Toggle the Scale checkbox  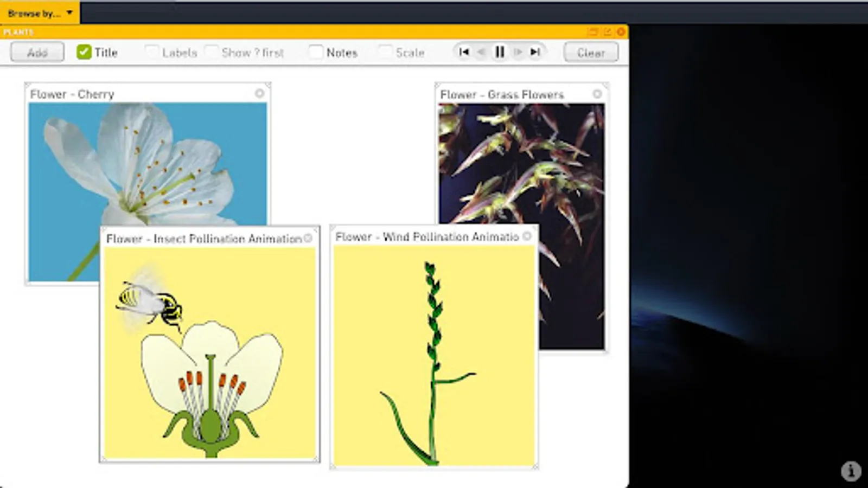pos(385,52)
